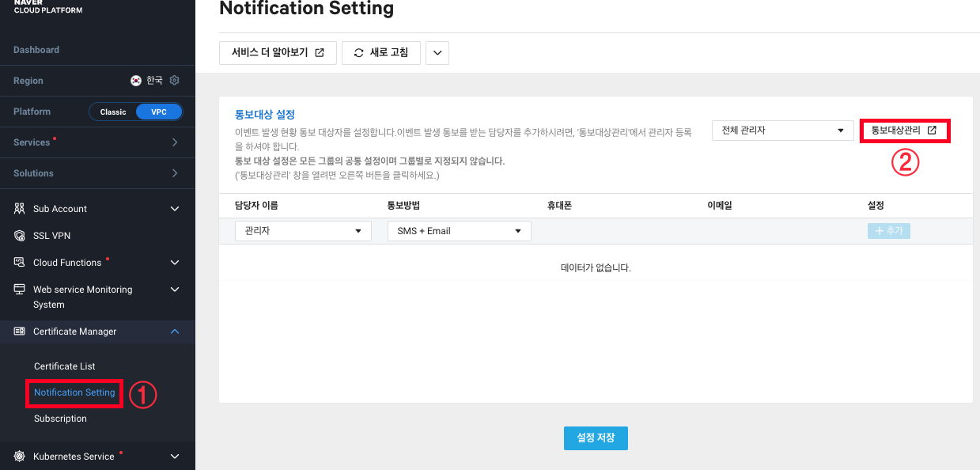Click the Kubernetes Service wheel icon
The image size is (980, 470).
point(20,457)
